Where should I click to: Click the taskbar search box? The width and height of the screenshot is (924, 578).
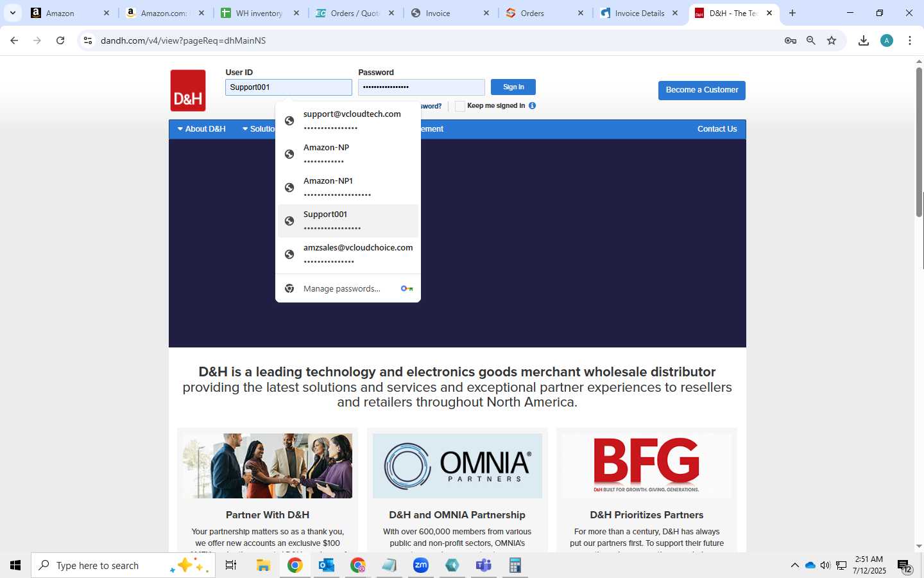coord(123,565)
